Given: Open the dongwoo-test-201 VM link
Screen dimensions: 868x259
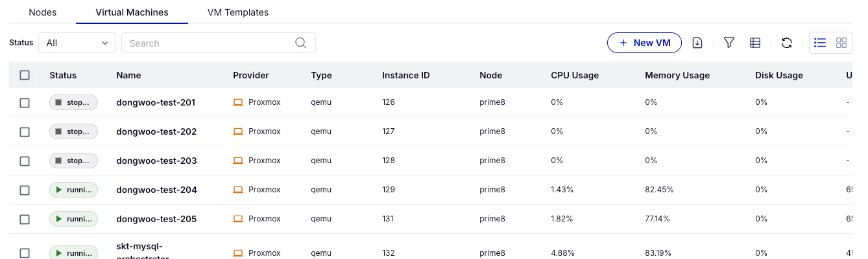Looking at the screenshot, I should tap(156, 102).
